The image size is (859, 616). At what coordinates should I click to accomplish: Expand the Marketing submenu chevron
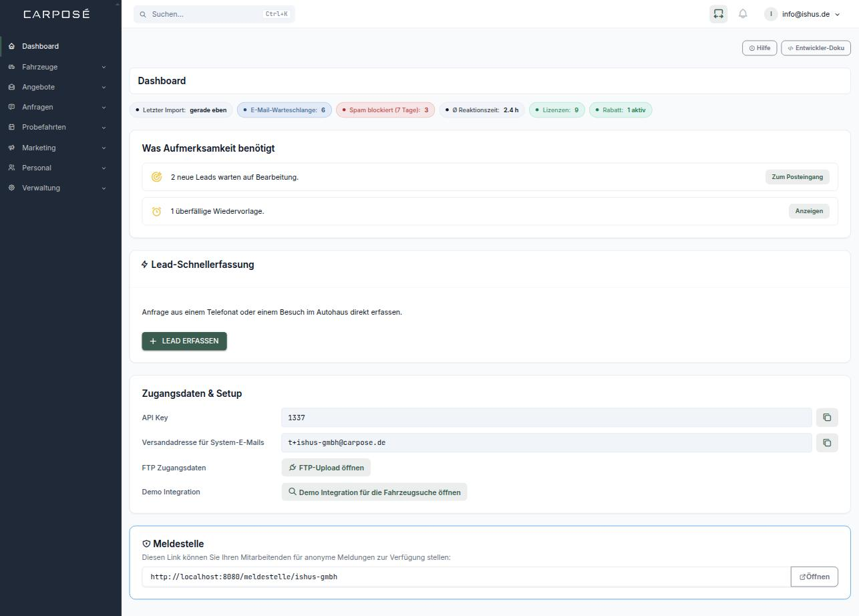pos(104,148)
